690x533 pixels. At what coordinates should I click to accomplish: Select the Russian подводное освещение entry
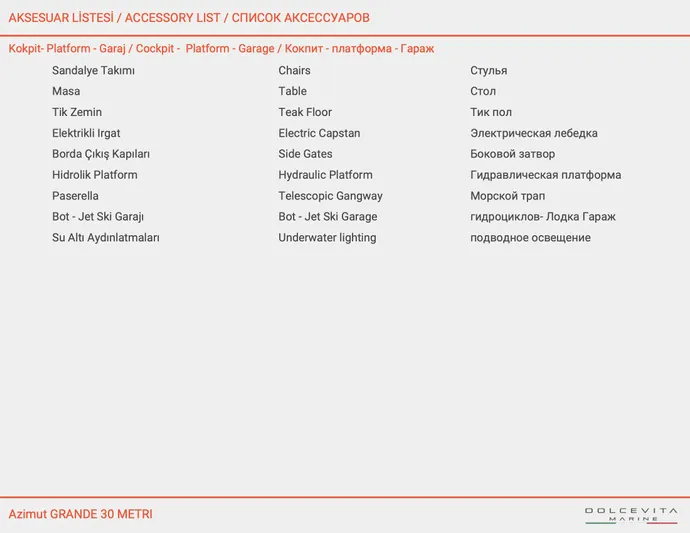tap(530, 238)
